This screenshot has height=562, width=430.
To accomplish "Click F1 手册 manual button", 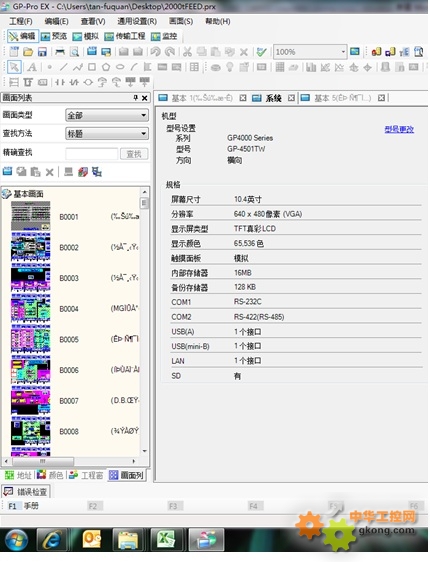I will (x=23, y=506).
